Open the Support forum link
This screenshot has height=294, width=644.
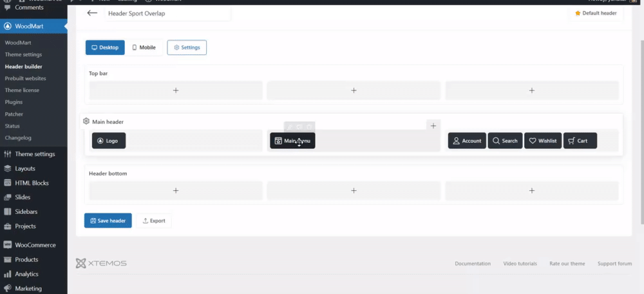coord(614,264)
